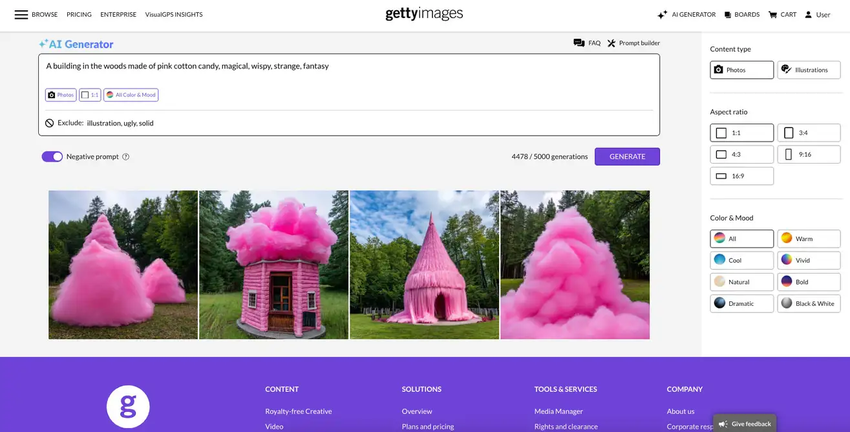Image resolution: width=850 pixels, height=432 pixels.
Task: Toggle the Negative prompt switch off
Action: tap(52, 157)
